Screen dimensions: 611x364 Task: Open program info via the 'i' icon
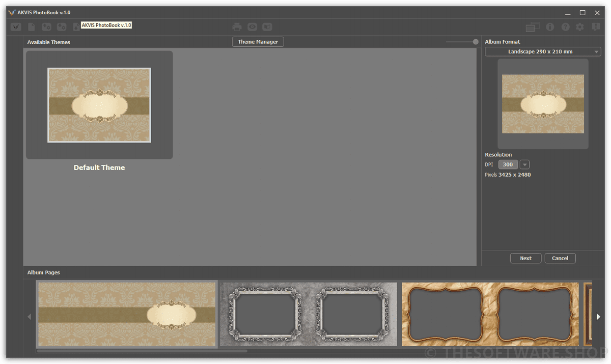(550, 27)
